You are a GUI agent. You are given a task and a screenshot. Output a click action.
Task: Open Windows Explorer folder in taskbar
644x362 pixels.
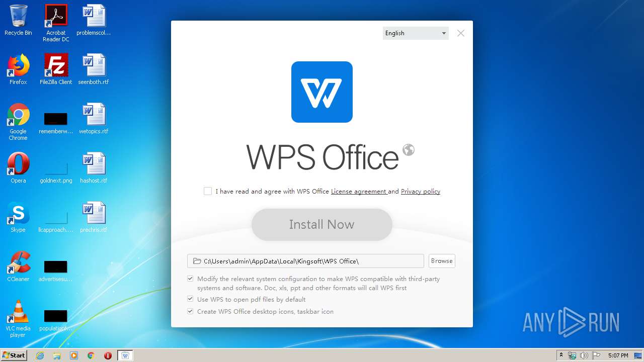pos(57,355)
